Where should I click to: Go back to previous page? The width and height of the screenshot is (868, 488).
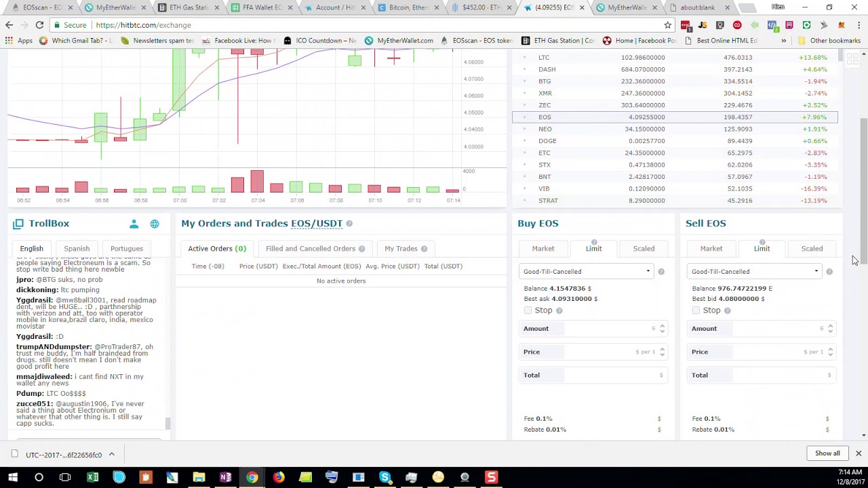9,25
